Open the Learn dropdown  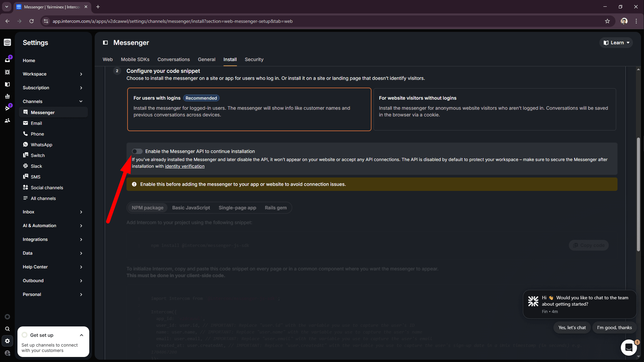(x=616, y=43)
